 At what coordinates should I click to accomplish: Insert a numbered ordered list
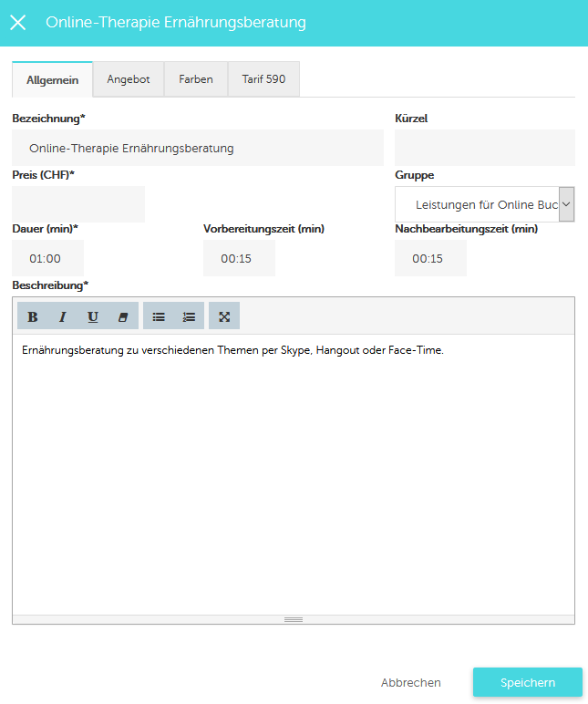pyautogui.click(x=189, y=316)
